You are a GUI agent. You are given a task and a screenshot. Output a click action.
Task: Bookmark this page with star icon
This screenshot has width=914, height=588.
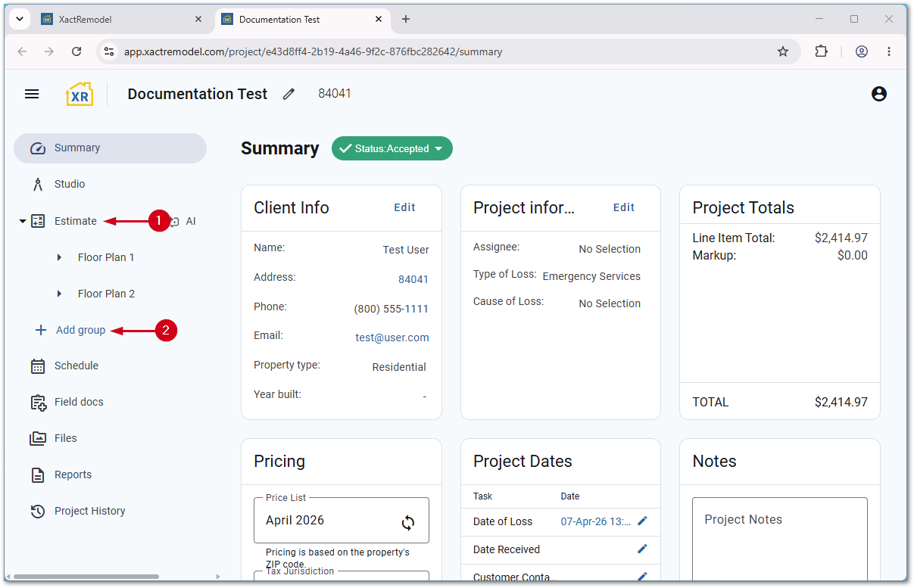coord(783,51)
